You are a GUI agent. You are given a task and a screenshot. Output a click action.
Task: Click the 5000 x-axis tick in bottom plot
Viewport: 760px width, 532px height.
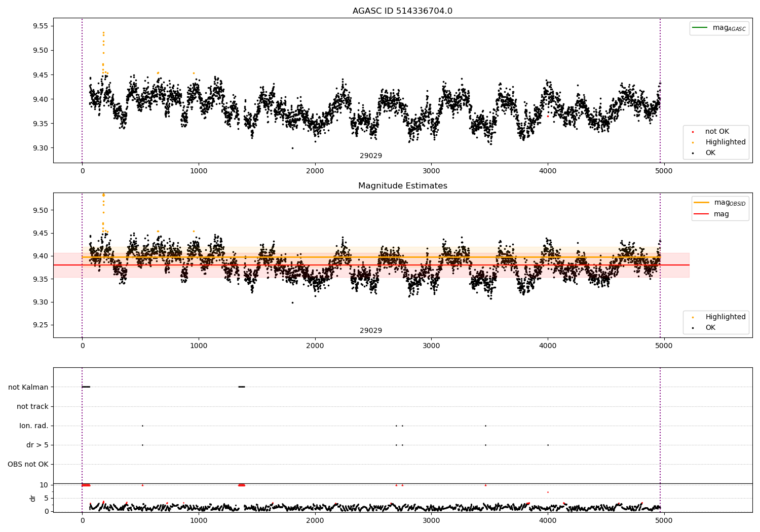pos(664,520)
